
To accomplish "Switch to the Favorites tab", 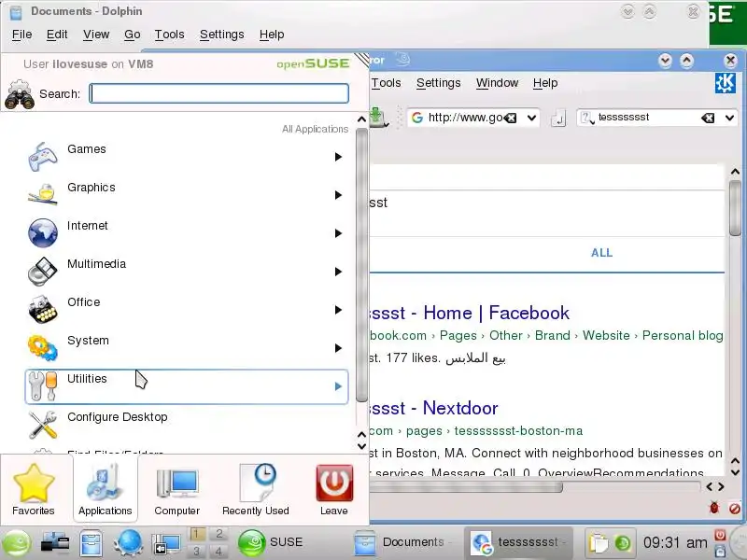I will [34, 489].
